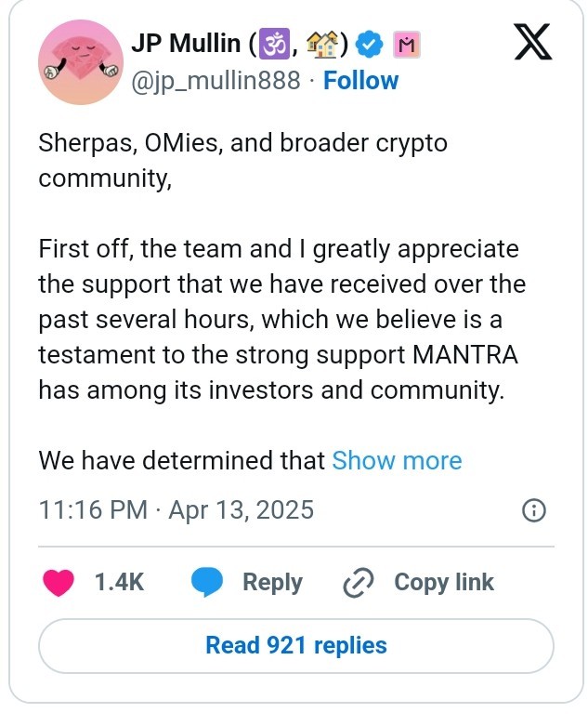This screenshot has width=588, height=726.
Task: Click the 1.4K likes count
Action: pos(120,583)
